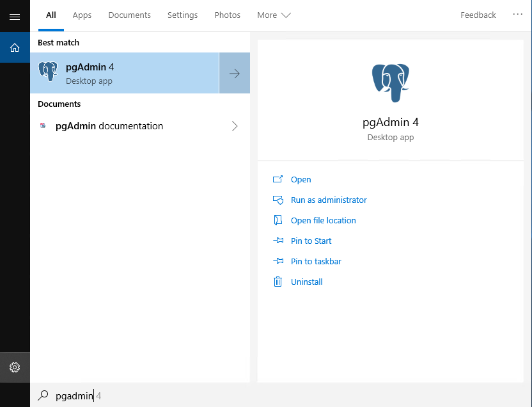Switch to the Documents tab
Screen dimensions: 532x407
pos(129,15)
